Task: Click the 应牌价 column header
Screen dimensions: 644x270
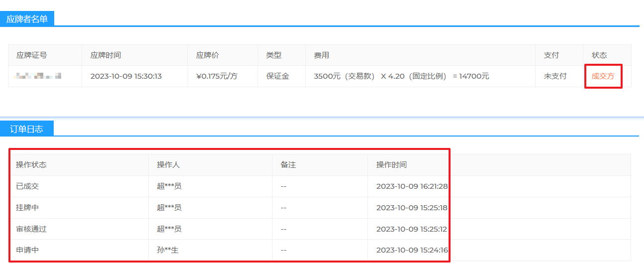Action: (x=207, y=55)
